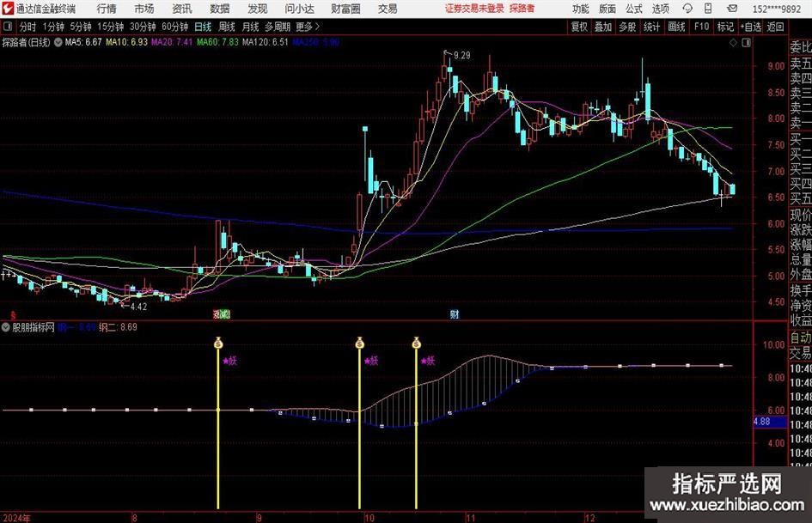Viewport: 812px width, 523px height.
Task: Click the first money bag signal marker
Action: point(218,343)
